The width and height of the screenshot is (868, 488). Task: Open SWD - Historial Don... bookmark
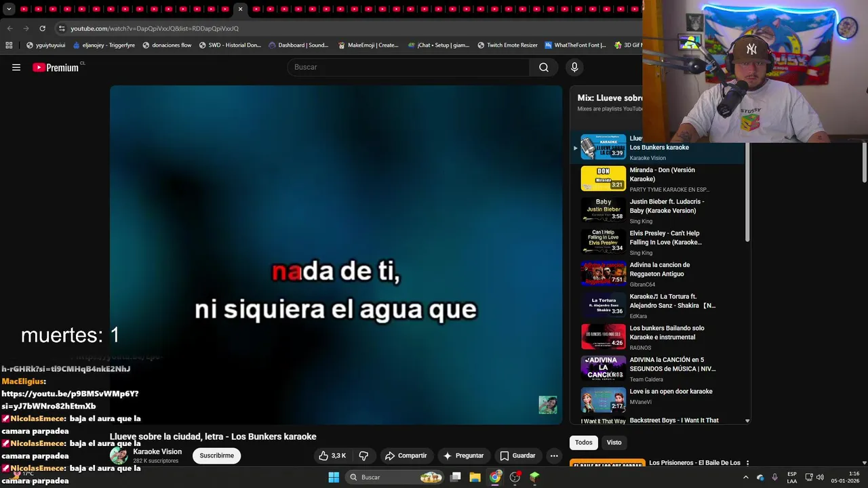[230, 45]
